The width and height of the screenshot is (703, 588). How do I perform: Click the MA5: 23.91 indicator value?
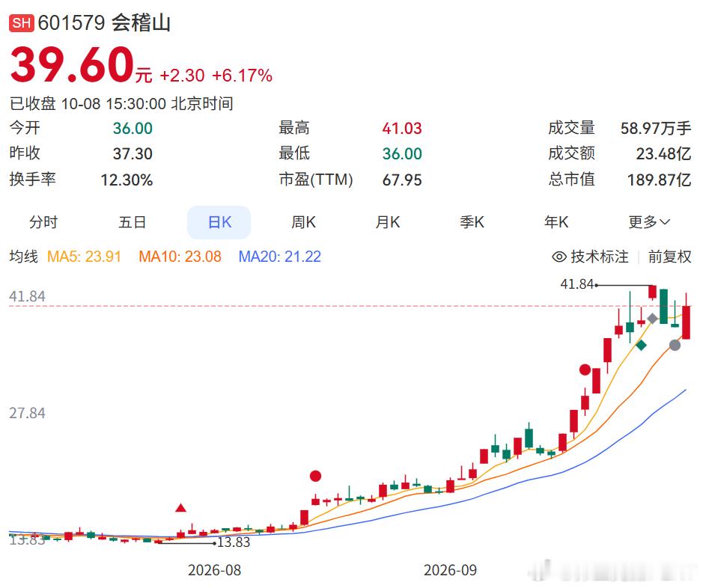[85, 257]
